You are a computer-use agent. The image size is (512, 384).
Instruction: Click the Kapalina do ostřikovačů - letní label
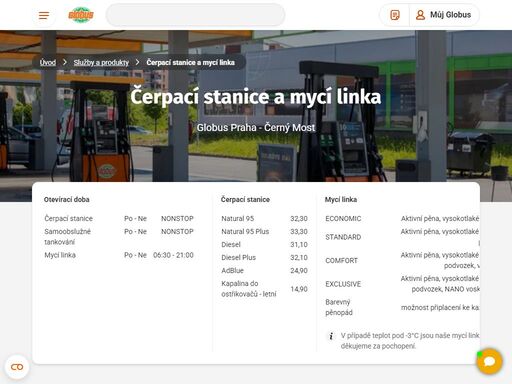point(249,289)
